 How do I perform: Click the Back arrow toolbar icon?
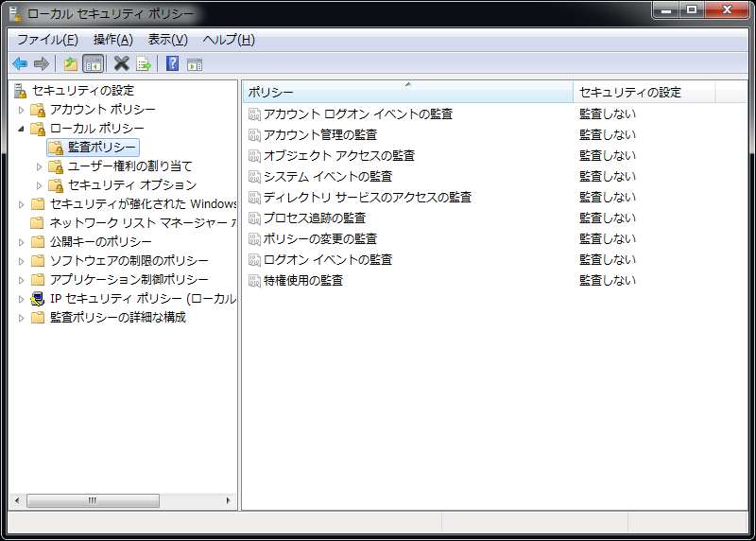click(x=20, y=63)
